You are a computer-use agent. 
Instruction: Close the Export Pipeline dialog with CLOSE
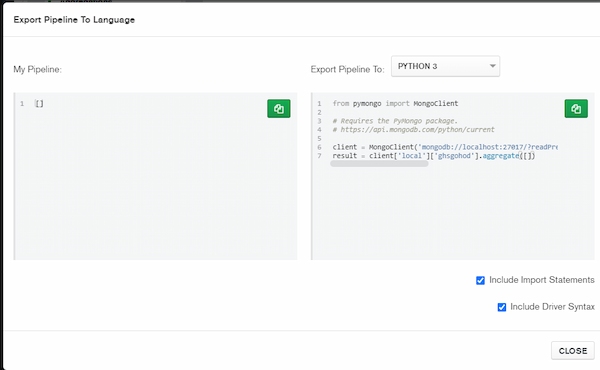coord(572,350)
